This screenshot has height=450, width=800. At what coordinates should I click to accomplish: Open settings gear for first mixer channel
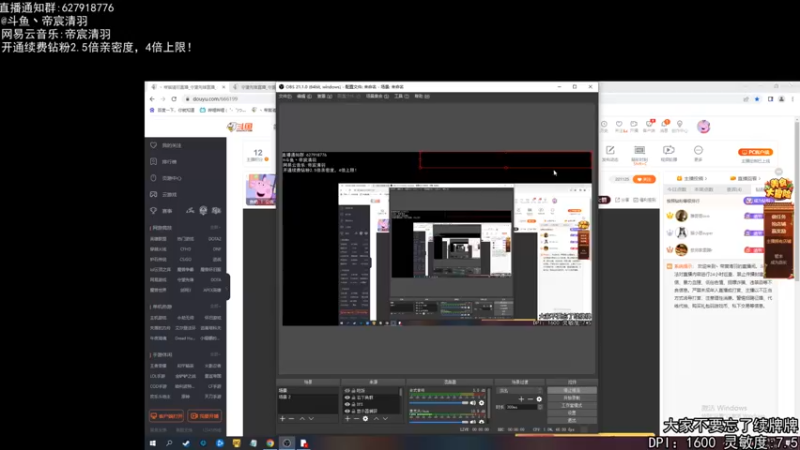[481, 403]
